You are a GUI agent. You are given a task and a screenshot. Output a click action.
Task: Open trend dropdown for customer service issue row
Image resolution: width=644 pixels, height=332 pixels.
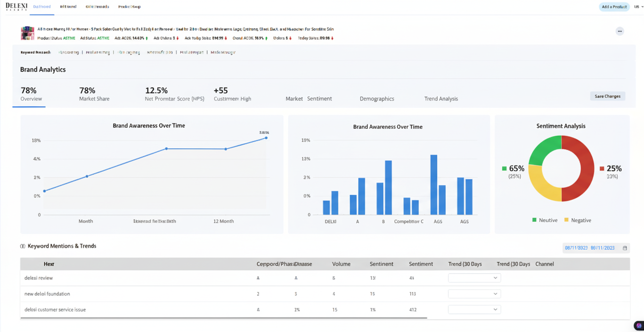tap(474, 309)
